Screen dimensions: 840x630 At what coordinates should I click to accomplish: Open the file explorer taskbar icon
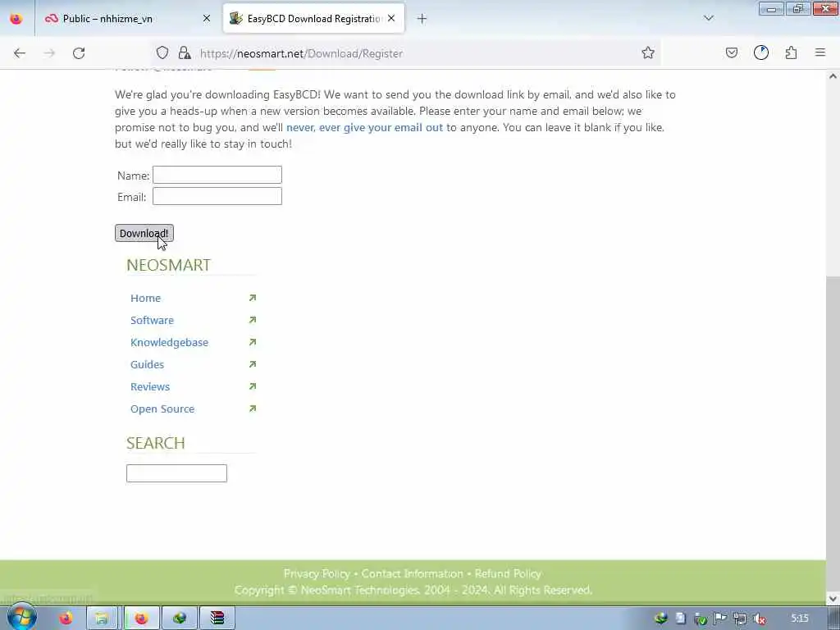[102, 619]
